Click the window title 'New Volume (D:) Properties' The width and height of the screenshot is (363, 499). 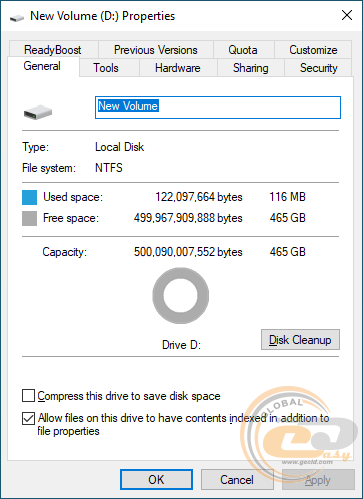point(103,16)
